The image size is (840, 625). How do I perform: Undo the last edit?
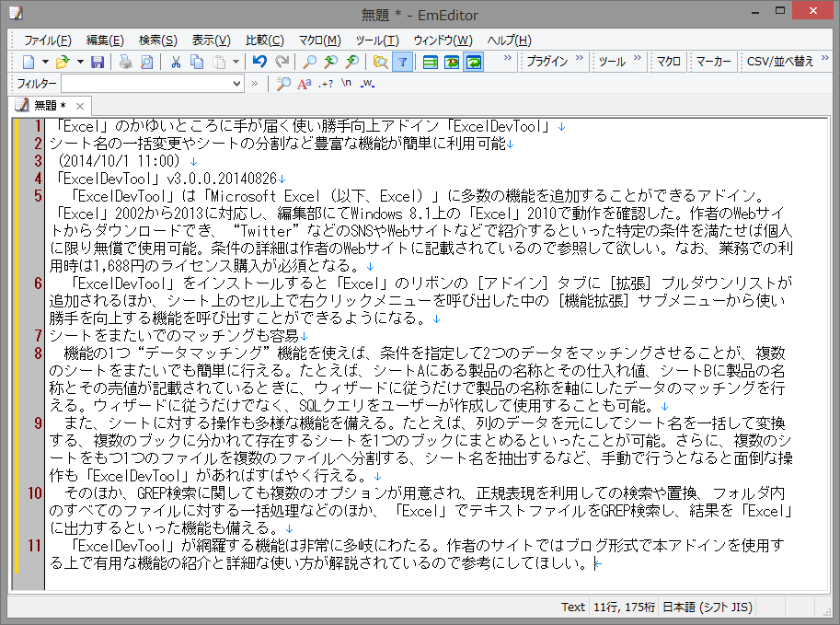259,63
